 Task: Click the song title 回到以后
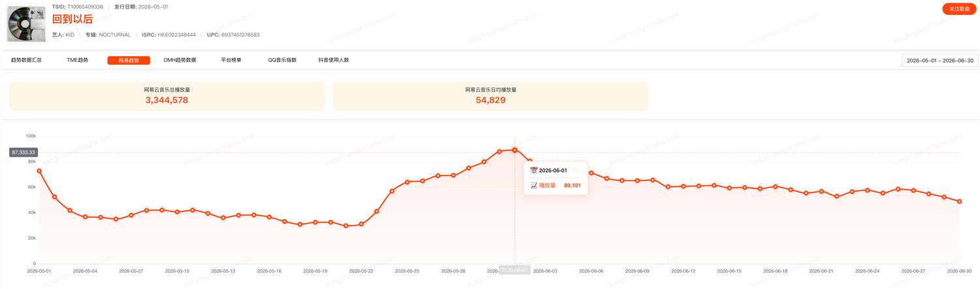pyautogui.click(x=73, y=20)
